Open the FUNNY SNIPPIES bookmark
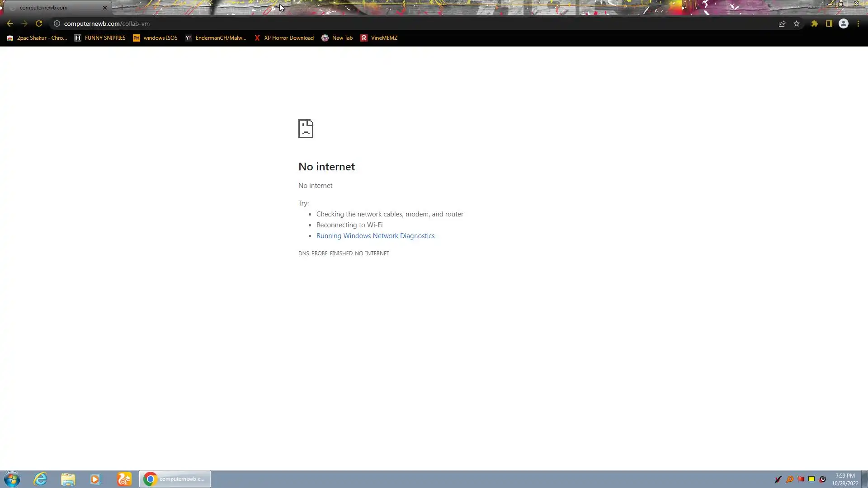 [x=100, y=38]
